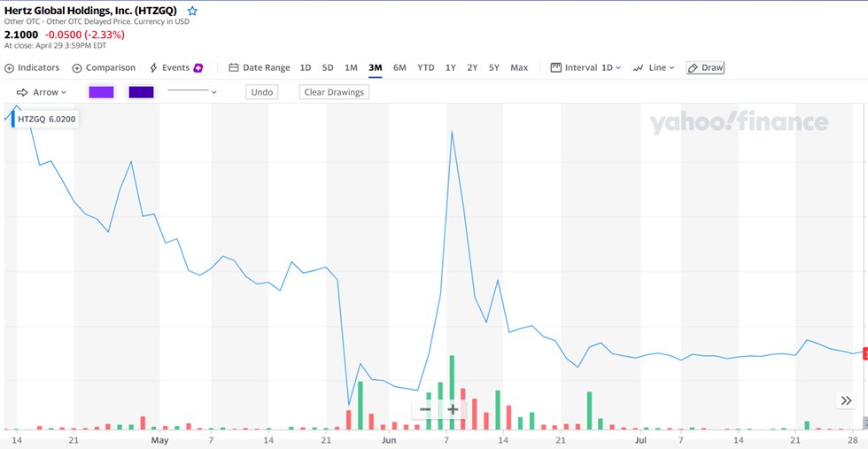Click the pencil icon on Draw
This screenshot has height=449, width=868.
coord(693,68)
